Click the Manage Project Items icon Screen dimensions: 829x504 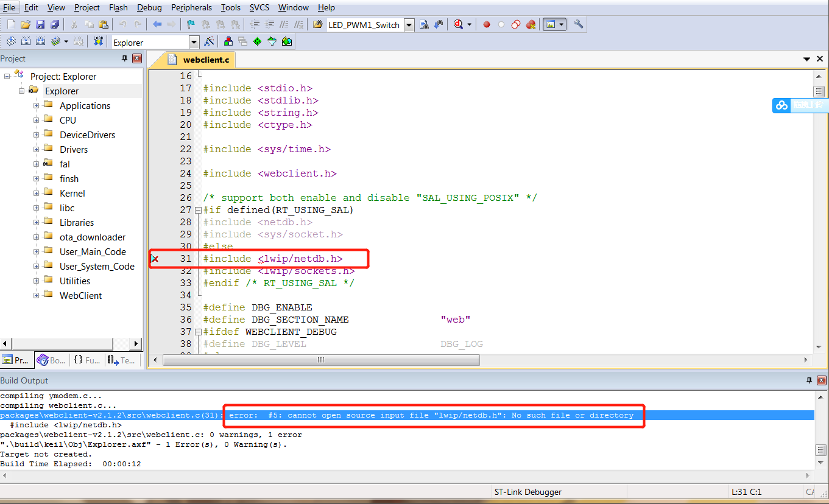tap(228, 41)
